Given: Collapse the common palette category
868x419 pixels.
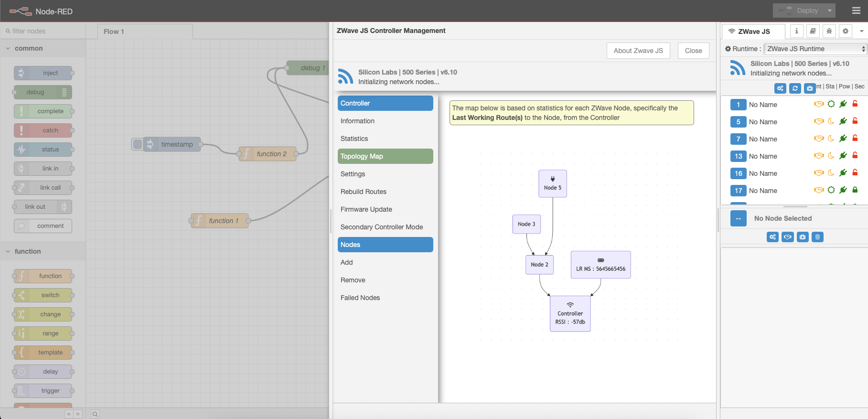Looking at the screenshot, I should pos(43,48).
